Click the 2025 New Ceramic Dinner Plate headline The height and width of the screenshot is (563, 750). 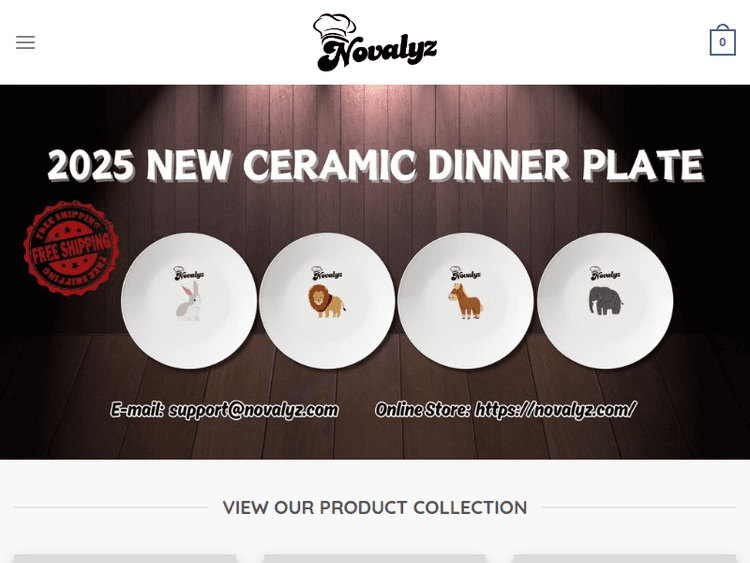click(x=375, y=165)
